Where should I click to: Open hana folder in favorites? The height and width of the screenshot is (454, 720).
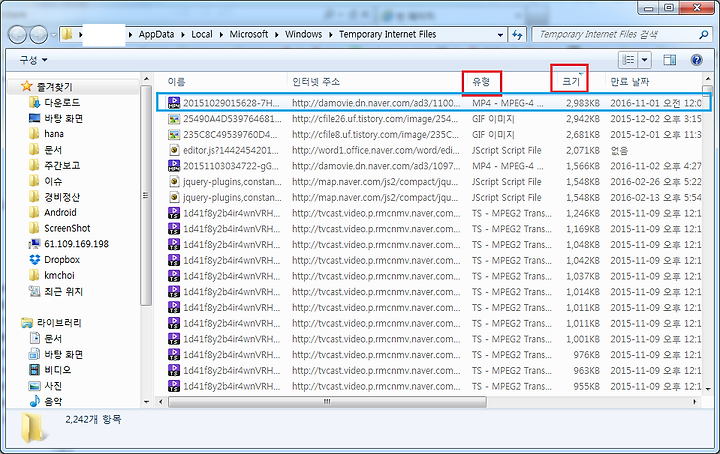pos(46,134)
